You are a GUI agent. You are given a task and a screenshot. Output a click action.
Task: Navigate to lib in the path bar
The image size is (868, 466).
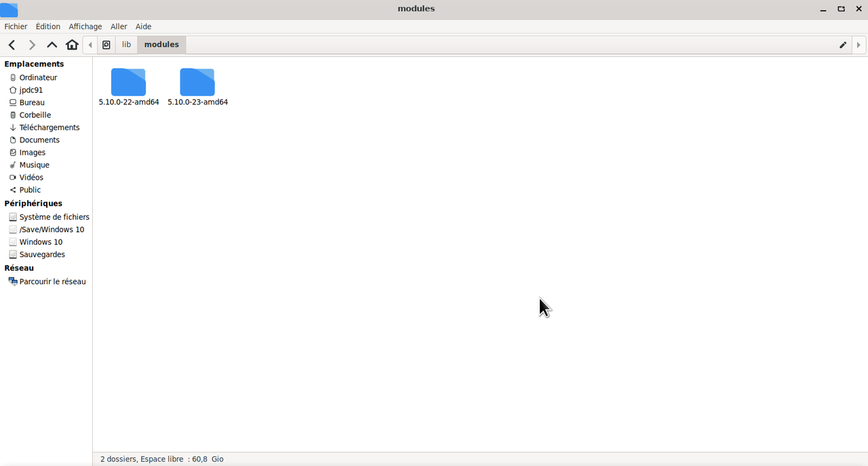point(126,45)
